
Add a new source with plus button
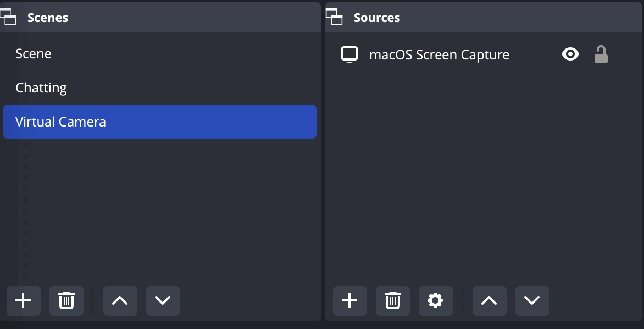349,300
